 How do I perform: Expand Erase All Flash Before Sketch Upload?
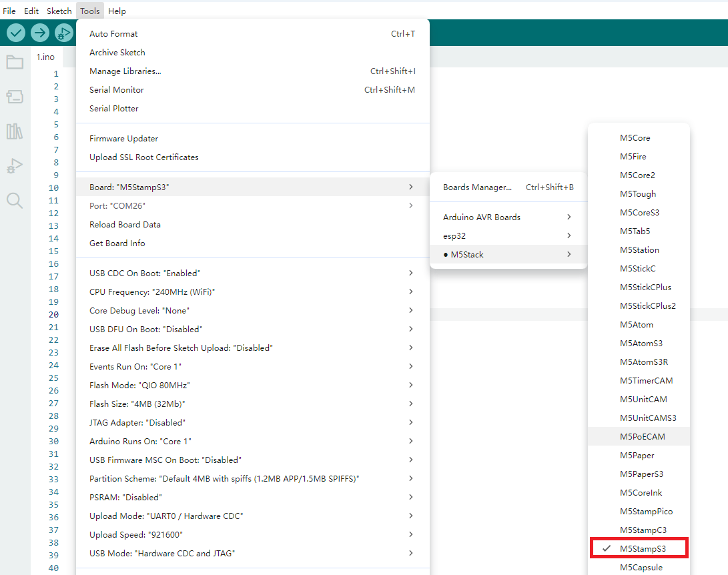point(253,348)
